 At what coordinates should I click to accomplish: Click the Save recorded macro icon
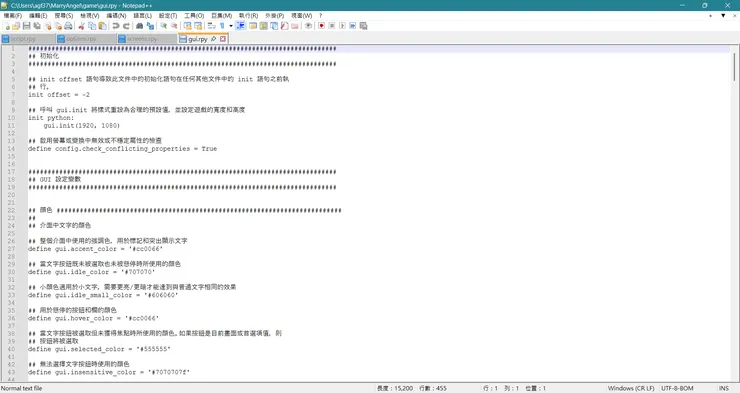point(363,26)
